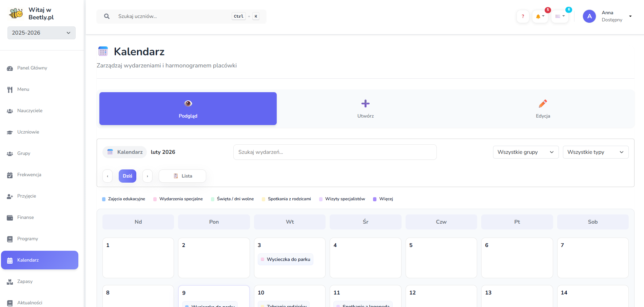This screenshot has height=307, width=644.
Task: Click the notifications bell icon
Action: pyautogui.click(x=539, y=16)
